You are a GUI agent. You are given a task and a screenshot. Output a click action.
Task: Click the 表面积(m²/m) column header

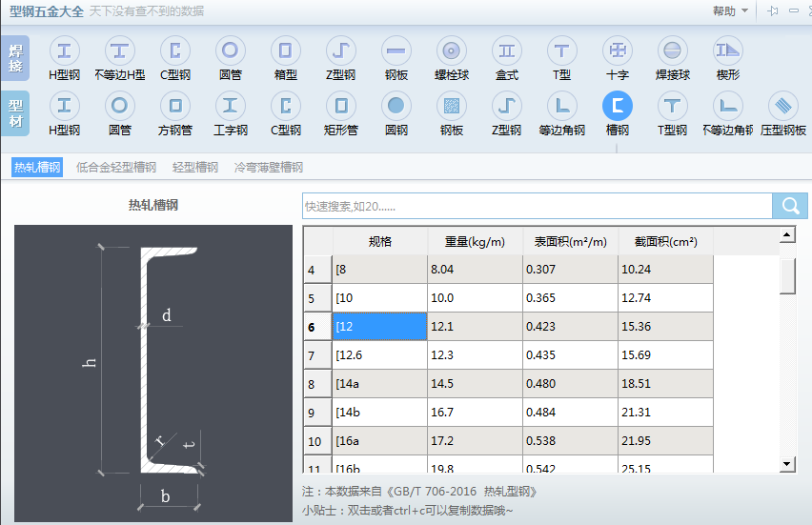tap(570, 241)
